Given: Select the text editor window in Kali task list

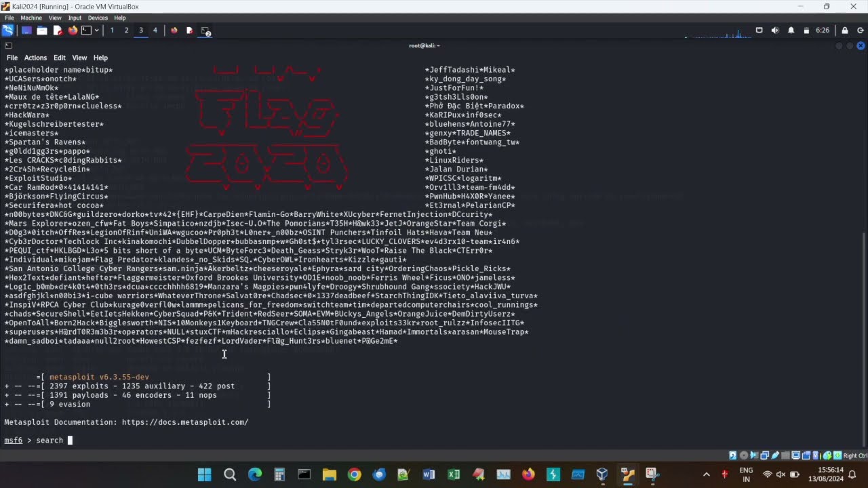Looking at the screenshot, I should (190, 30).
